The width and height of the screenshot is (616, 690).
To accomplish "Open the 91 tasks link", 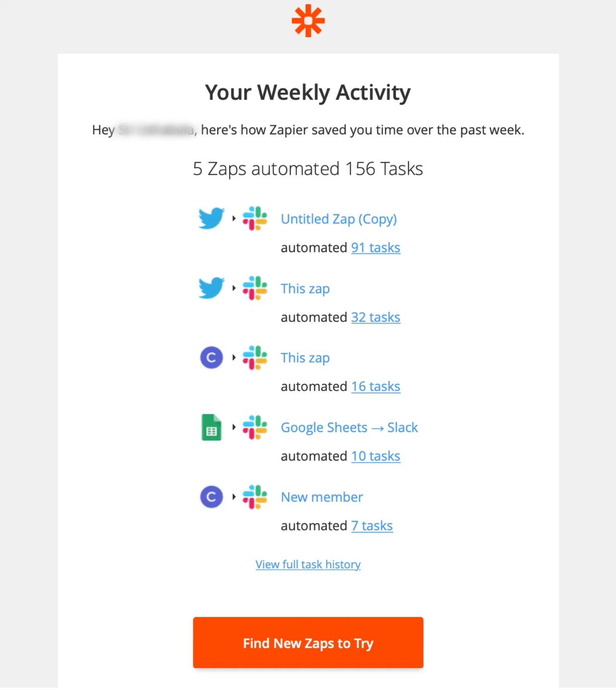I will point(375,247).
